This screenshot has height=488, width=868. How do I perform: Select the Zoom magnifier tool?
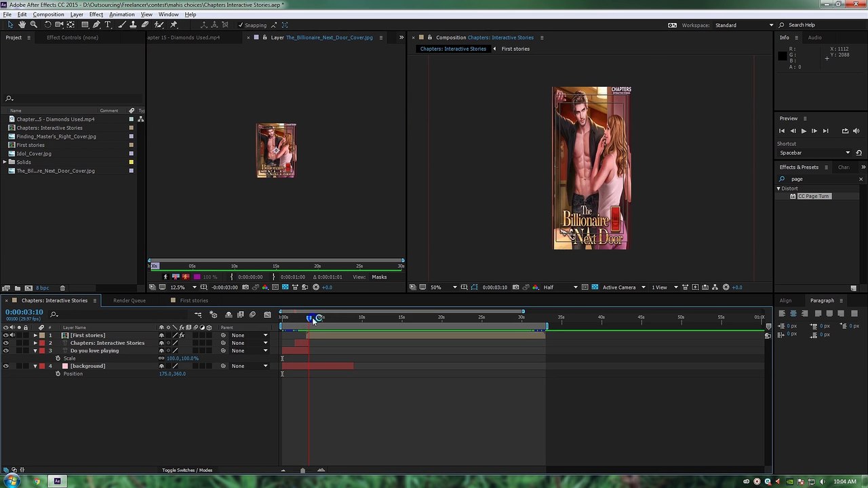pos(33,25)
